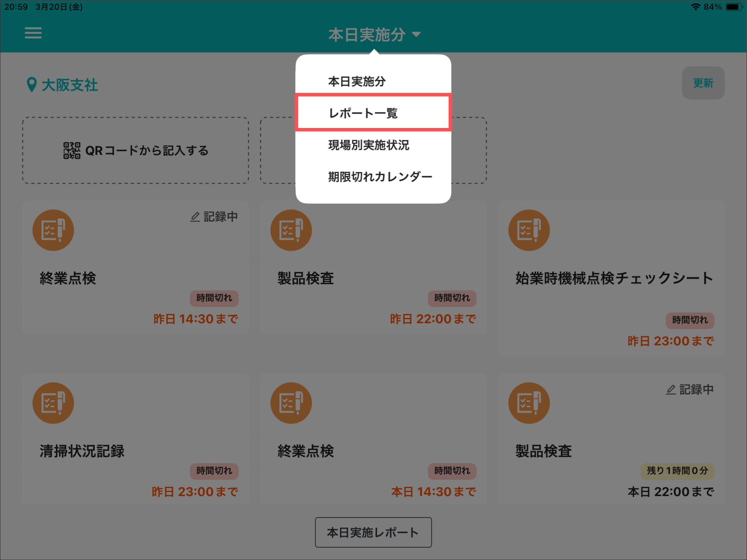Viewport: 747px width, 560px height.
Task: Click the 残り1時間0分 badge on 製品検査
Action: (677, 471)
